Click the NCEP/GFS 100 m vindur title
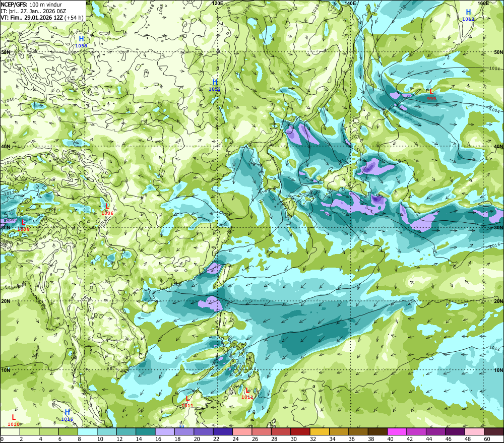This screenshot has width=504, height=443. [x=31, y=5]
